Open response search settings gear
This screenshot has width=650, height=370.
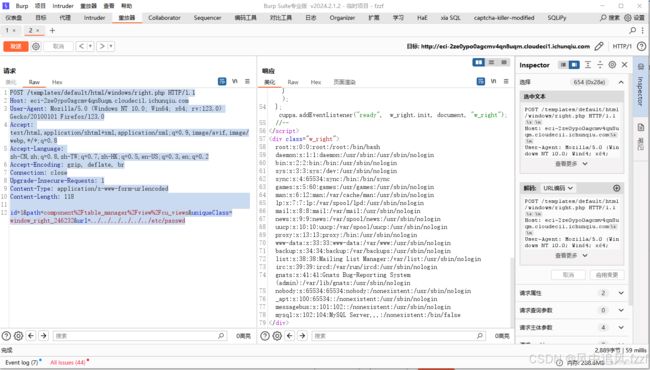click(277, 336)
